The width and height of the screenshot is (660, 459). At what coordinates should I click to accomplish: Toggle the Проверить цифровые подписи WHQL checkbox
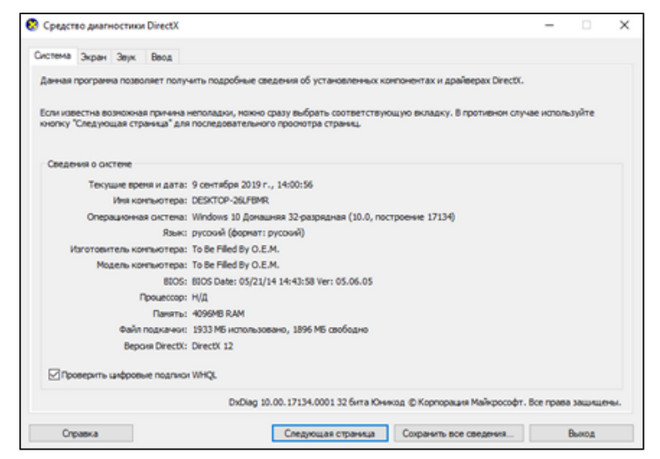54,374
